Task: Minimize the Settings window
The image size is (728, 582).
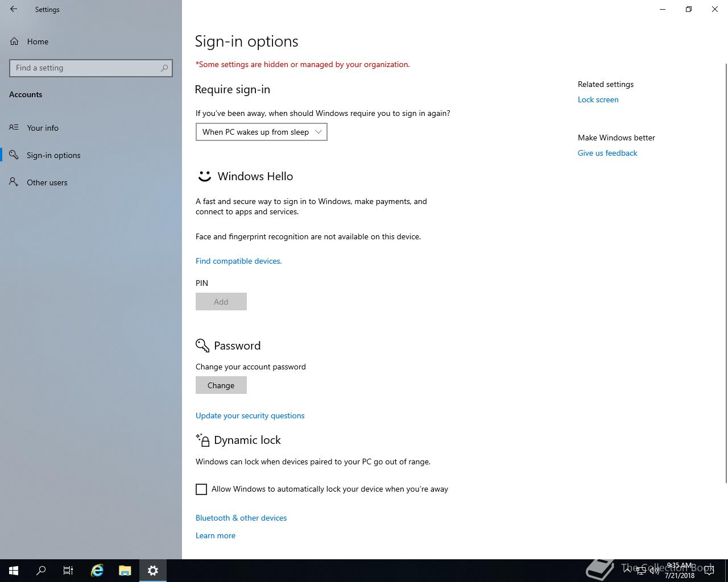Action: pyautogui.click(x=663, y=9)
